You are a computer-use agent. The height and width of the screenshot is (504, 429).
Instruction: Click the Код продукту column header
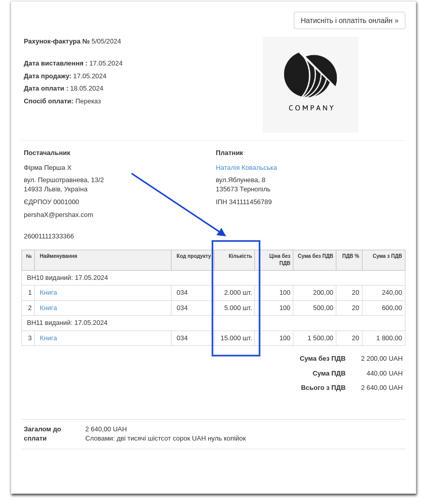tap(193, 256)
